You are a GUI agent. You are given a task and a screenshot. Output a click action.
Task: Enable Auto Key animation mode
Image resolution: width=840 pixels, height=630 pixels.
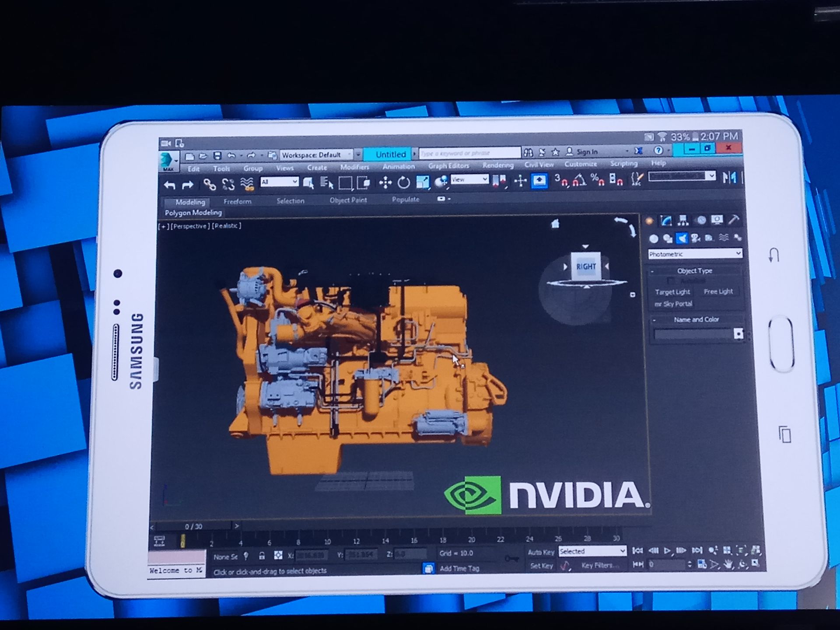click(541, 552)
